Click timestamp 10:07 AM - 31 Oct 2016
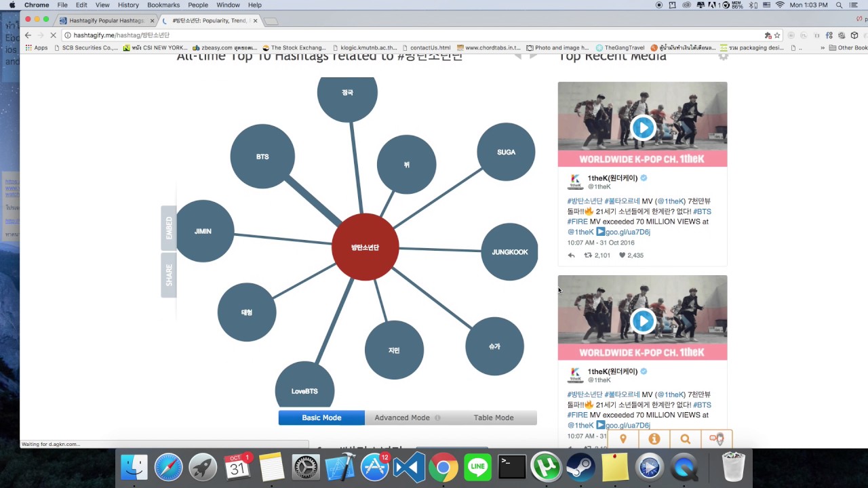 [x=601, y=242]
